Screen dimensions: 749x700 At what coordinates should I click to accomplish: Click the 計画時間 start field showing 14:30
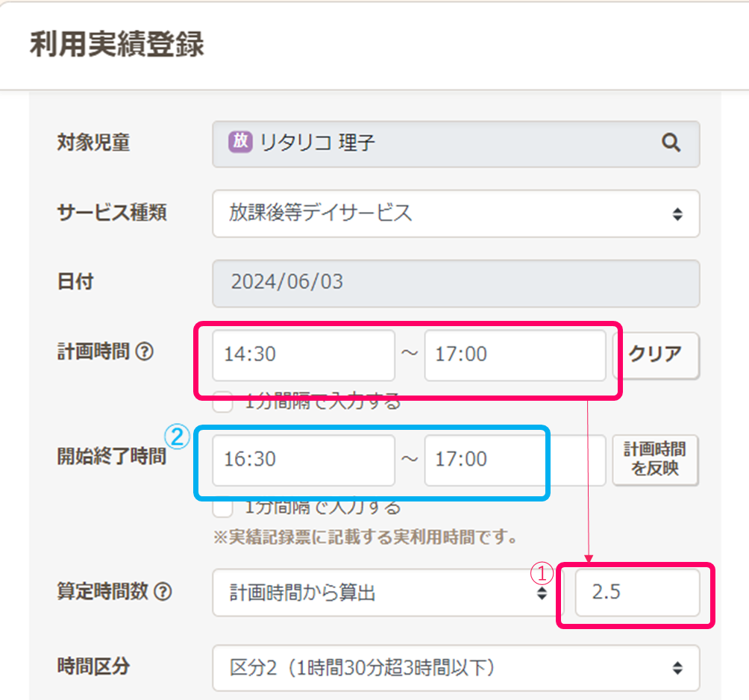303,355
